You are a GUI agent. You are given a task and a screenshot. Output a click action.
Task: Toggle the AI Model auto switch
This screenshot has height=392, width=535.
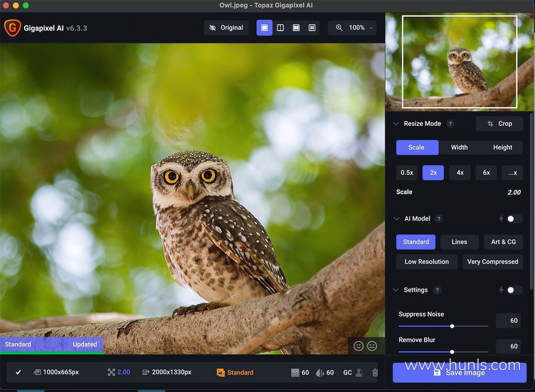[514, 219]
